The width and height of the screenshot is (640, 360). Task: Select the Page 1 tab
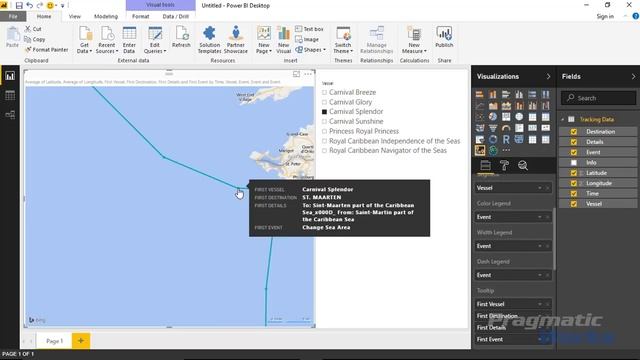pos(54,341)
